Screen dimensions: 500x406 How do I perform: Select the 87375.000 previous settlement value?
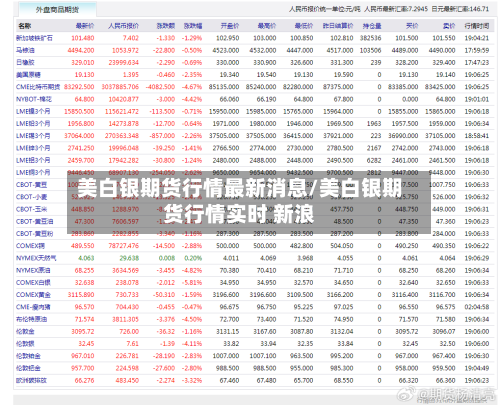pyautogui.click(x=338, y=87)
